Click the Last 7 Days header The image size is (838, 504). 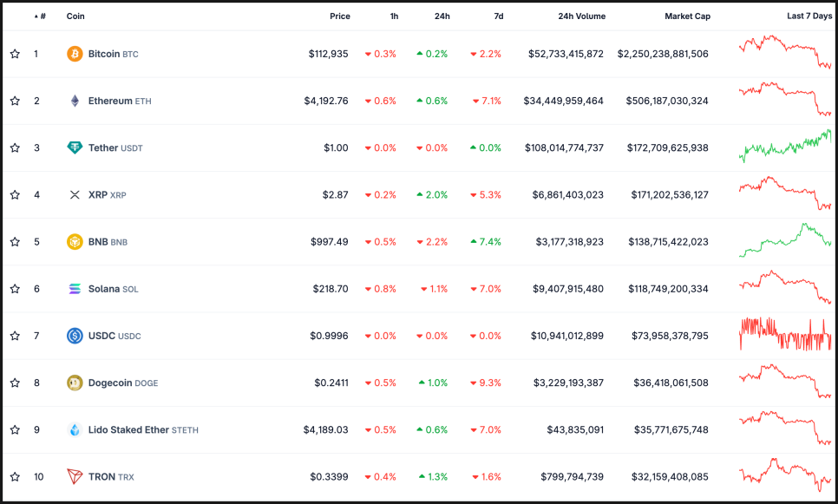coord(809,16)
